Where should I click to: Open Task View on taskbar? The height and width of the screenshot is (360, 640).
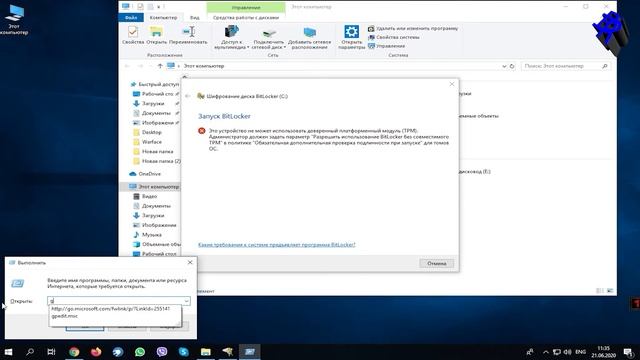pos(51,351)
